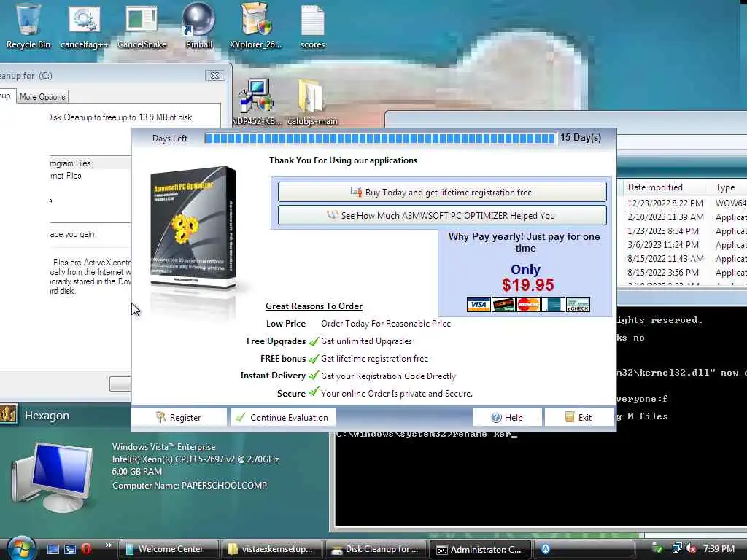747x560 pixels.
Task: Open the Recycle Bin desktop icon
Action: tap(28, 26)
